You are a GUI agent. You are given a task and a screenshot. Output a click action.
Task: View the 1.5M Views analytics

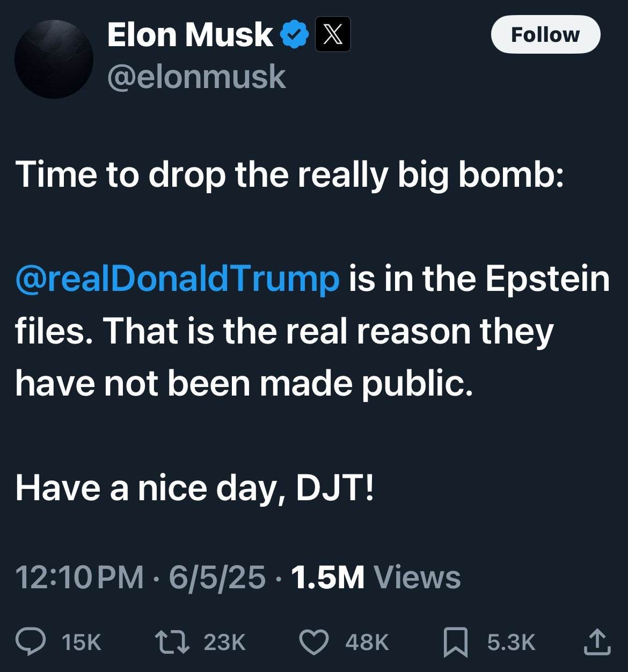[376, 578]
